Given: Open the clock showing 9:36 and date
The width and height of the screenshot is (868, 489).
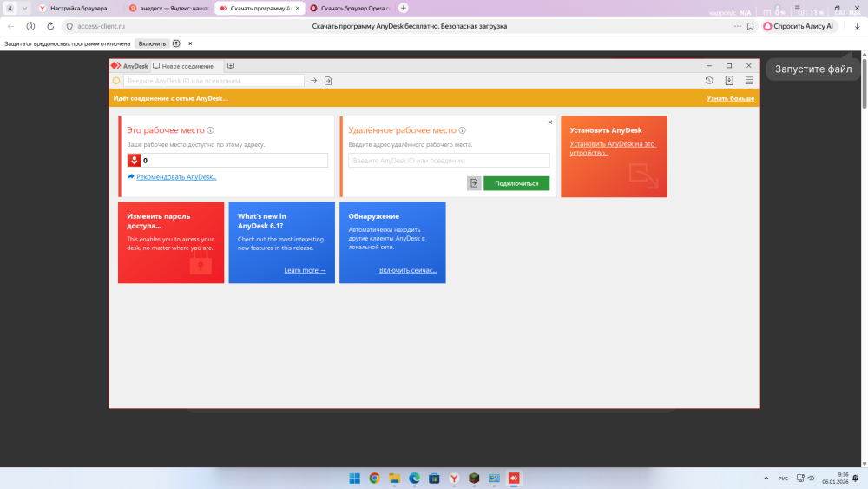Looking at the screenshot, I should 835,479.
